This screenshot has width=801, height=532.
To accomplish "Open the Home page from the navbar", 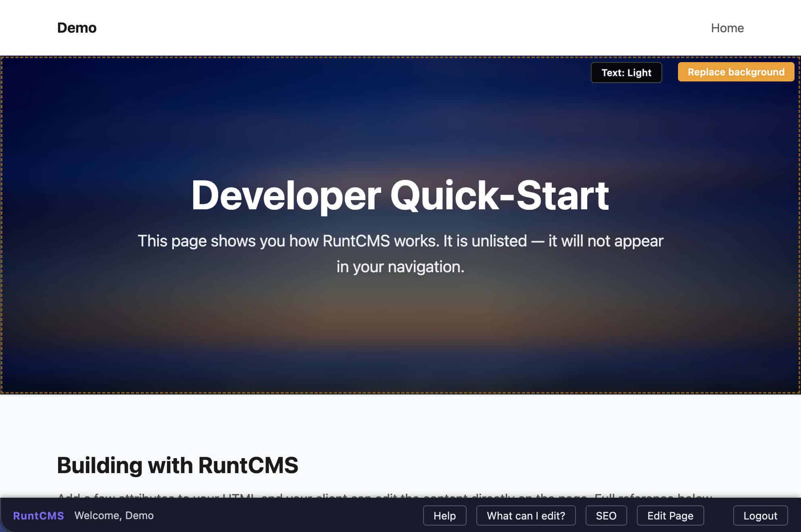I will point(727,27).
